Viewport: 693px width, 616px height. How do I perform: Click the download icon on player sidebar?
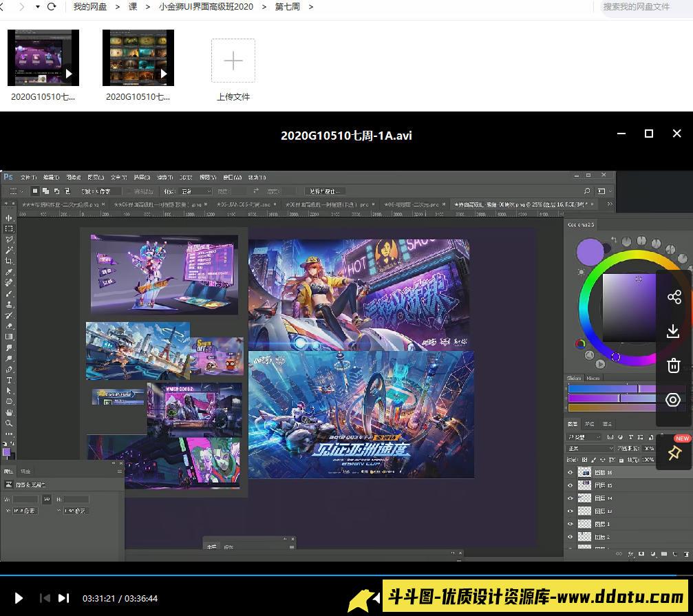click(x=673, y=331)
